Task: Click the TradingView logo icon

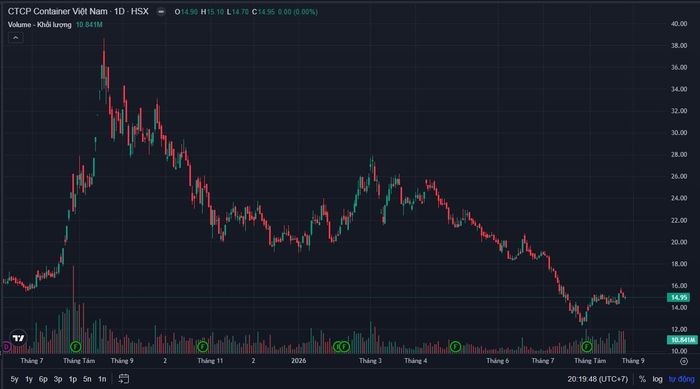Action: [18, 338]
